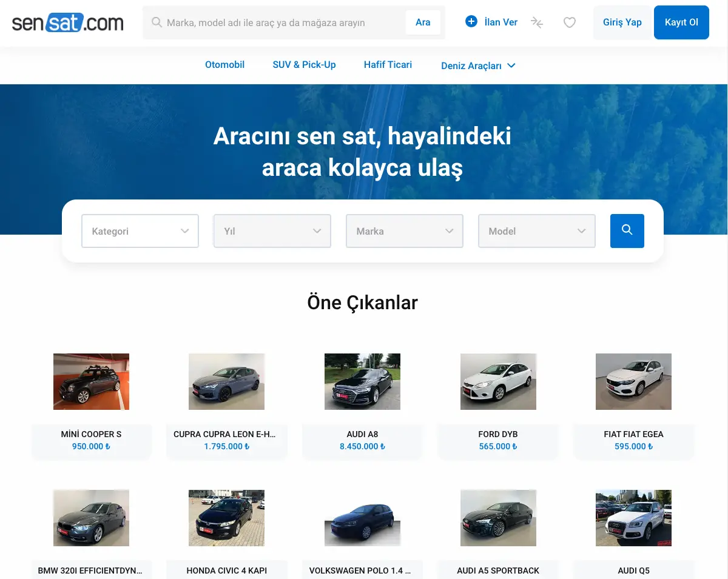Image resolution: width=728 pixels, height=579 pixels.
Task: Open the Audi A8 photo
Action: click(362, 381)
